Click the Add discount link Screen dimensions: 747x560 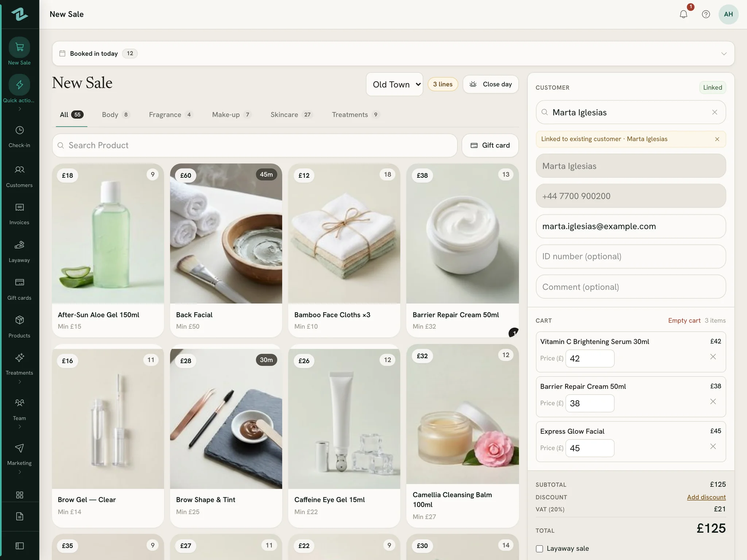(x=706, y=497)
